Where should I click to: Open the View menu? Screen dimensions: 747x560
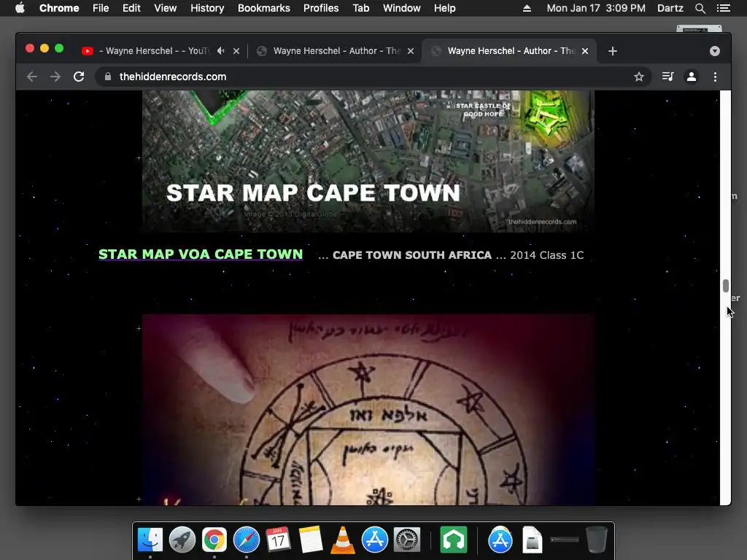coord(166,8)
